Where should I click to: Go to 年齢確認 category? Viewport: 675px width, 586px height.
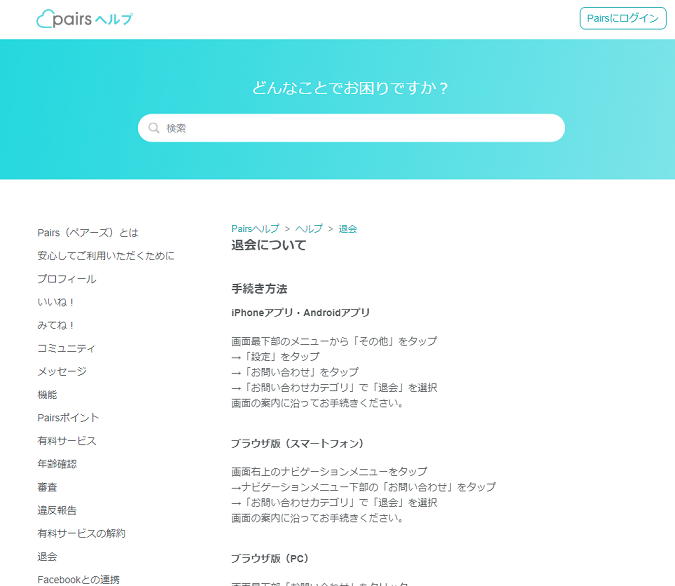57,464
